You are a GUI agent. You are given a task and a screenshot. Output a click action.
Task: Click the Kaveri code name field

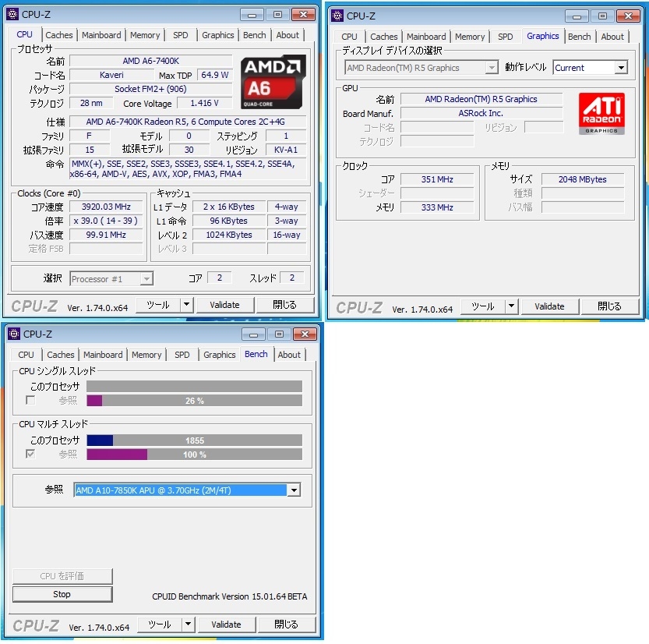click(x=111, y=75)
